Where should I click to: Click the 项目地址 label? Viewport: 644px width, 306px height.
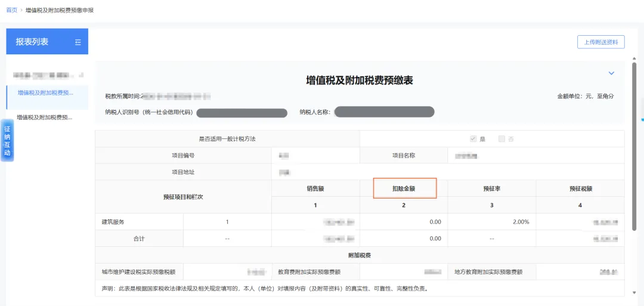coord(183,172)
